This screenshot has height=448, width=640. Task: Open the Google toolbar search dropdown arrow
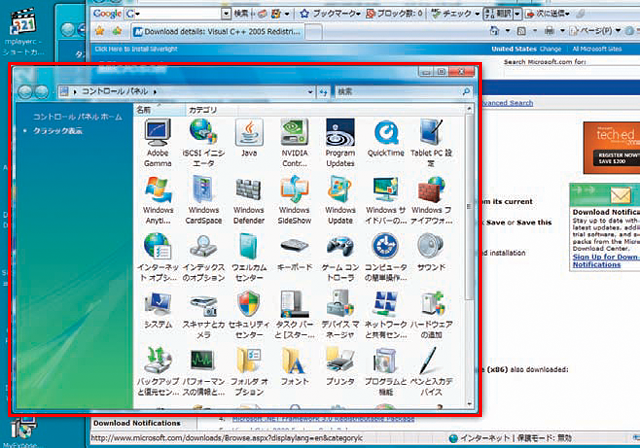[227, 14]
